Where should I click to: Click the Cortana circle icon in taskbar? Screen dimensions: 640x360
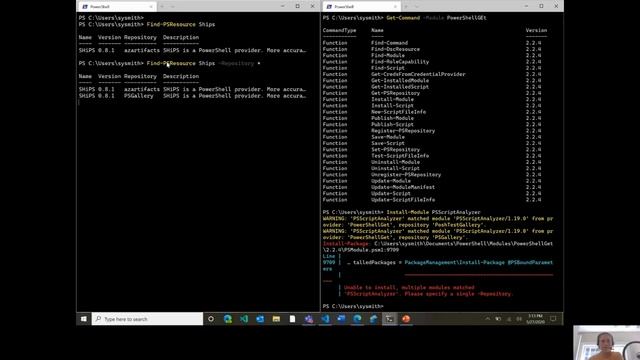211,319
